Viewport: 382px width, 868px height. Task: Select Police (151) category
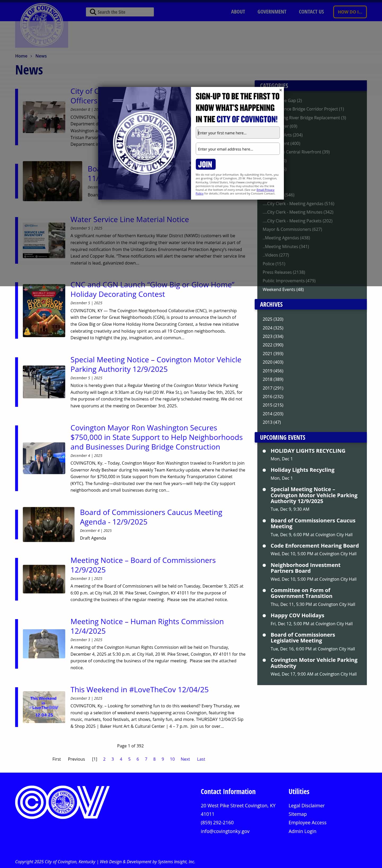coord(274,263)
